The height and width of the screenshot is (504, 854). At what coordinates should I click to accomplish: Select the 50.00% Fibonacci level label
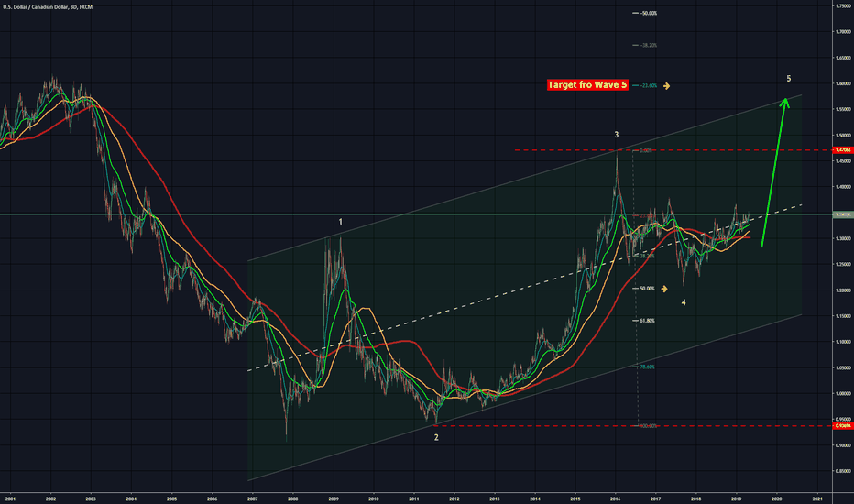click(647, 289)
